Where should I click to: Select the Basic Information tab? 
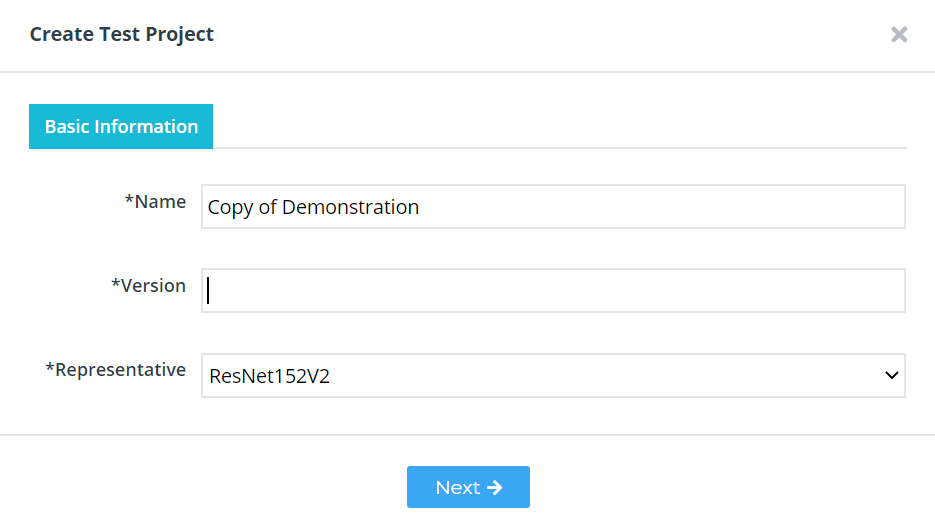tap(121, 126)
